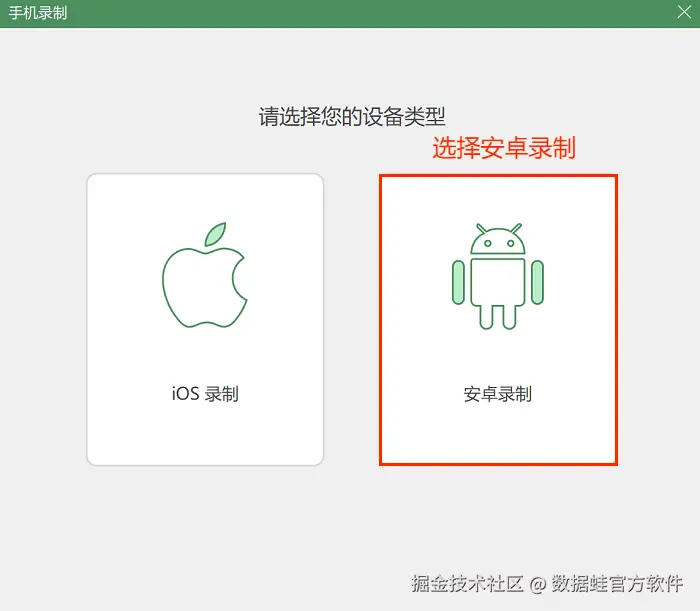The width and height of the screenshot is (700, 611).
Task: Choose the iOS recording card
Action: pos(205,320)
